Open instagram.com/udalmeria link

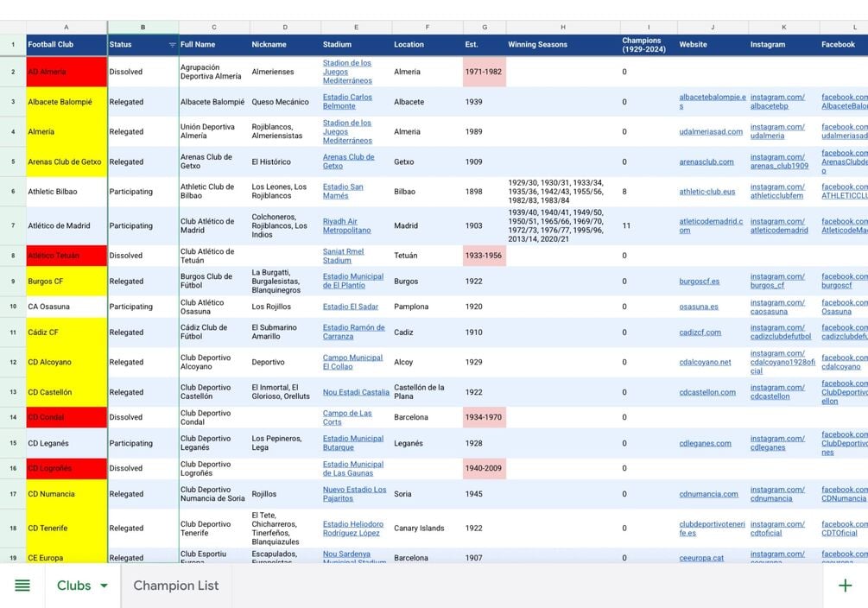point(777,131)
